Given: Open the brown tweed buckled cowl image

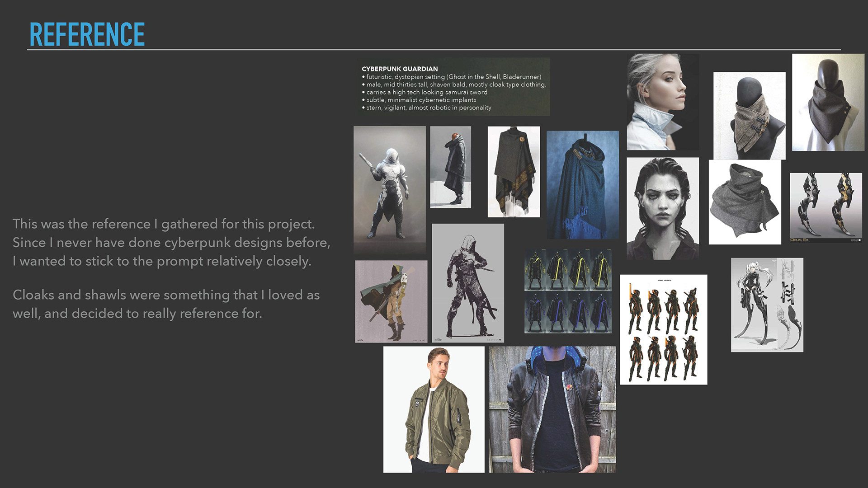Looking at the screenshot, I should pyautogui.click(x=750, y=116).
